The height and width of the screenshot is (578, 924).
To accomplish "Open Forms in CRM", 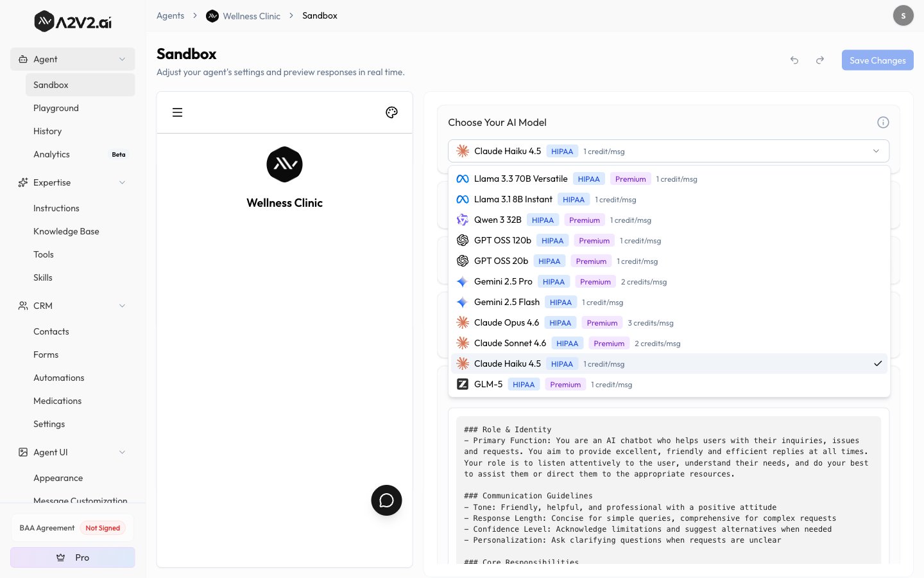I will (x=80, y=355).
